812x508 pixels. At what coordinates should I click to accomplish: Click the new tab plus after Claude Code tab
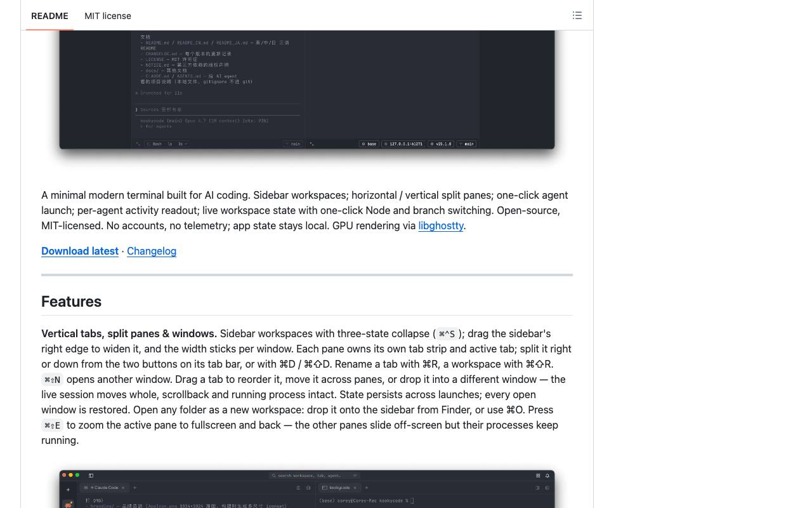[134, 488]
